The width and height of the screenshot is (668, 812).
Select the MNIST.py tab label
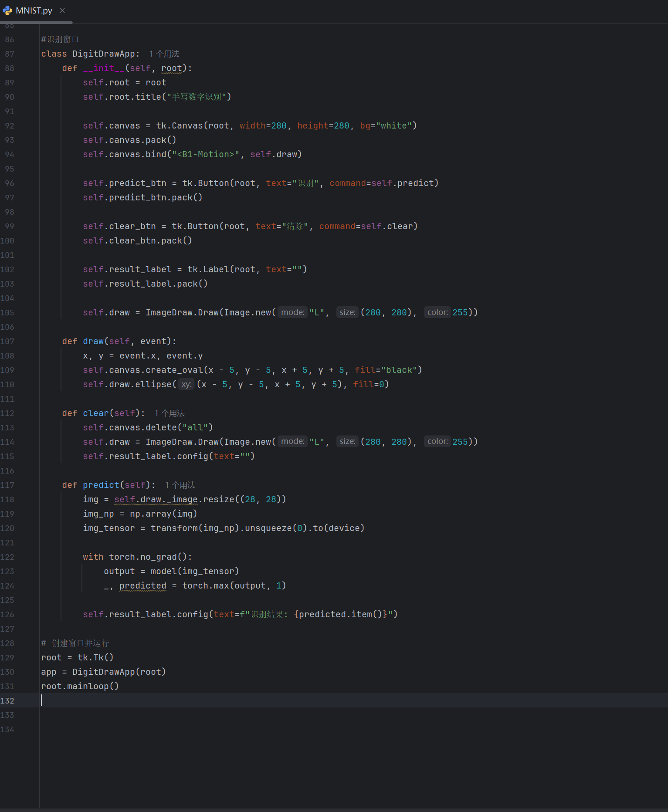pyautogui.click(x=34, y=10)
